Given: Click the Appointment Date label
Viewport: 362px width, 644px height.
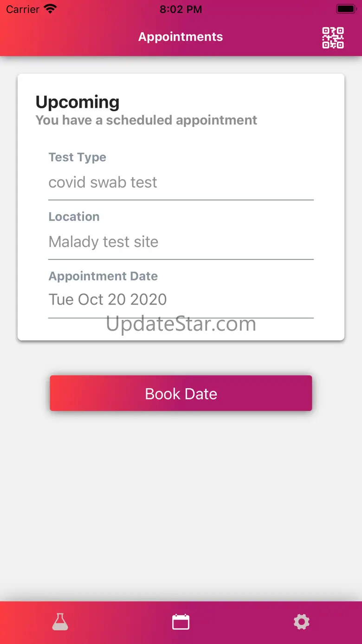Looking at the screenshot, I should coord(103,276).
